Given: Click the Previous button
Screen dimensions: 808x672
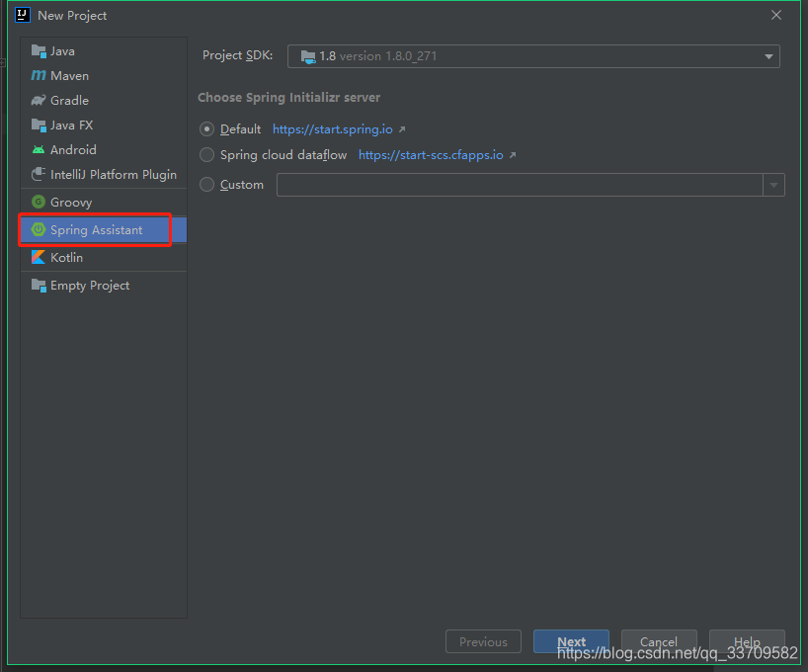Looking at the screenshot, I should coord(483,641).
